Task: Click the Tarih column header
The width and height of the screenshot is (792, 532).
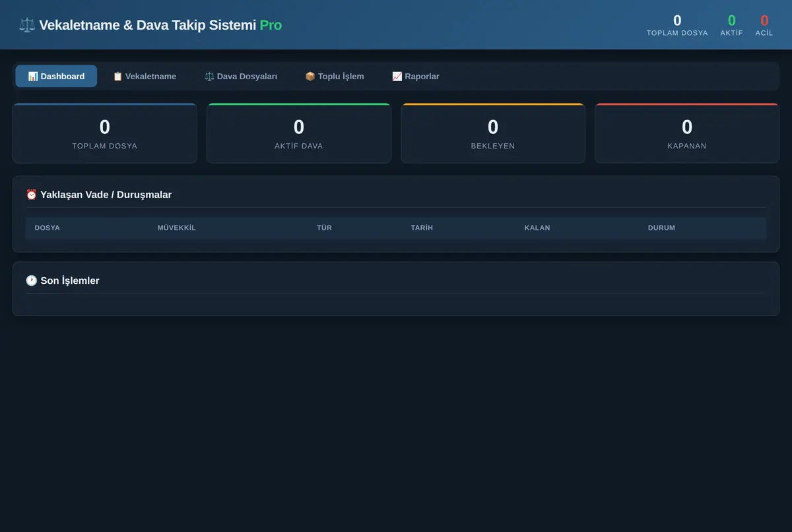Action: 422,228
